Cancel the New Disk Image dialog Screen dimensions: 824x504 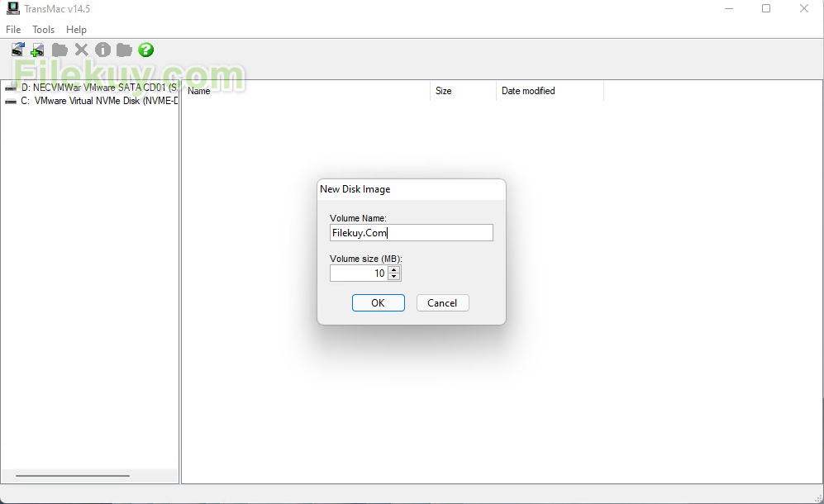pyautogui.click(x=442, y=302)
